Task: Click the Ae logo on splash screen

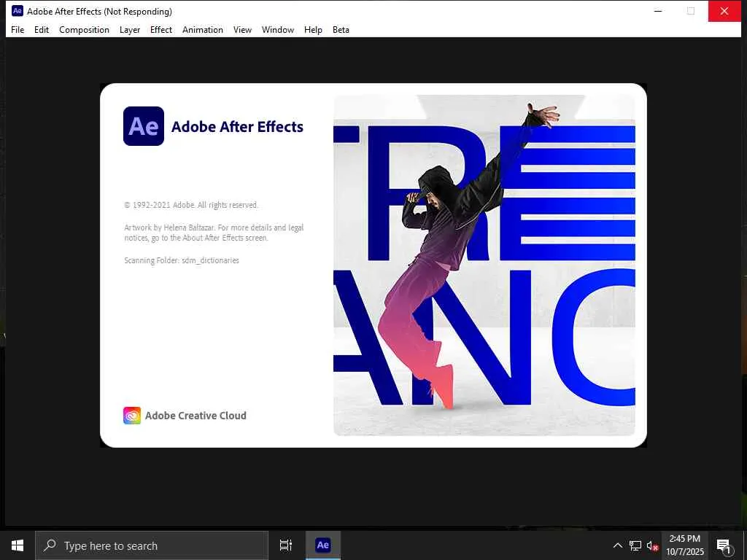Action: (x=144, y=126)
